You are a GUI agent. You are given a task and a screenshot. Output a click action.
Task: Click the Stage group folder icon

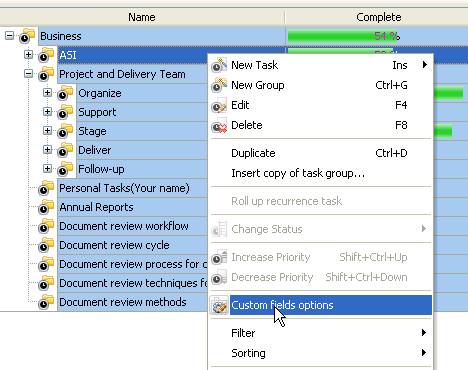coord(65,131)
